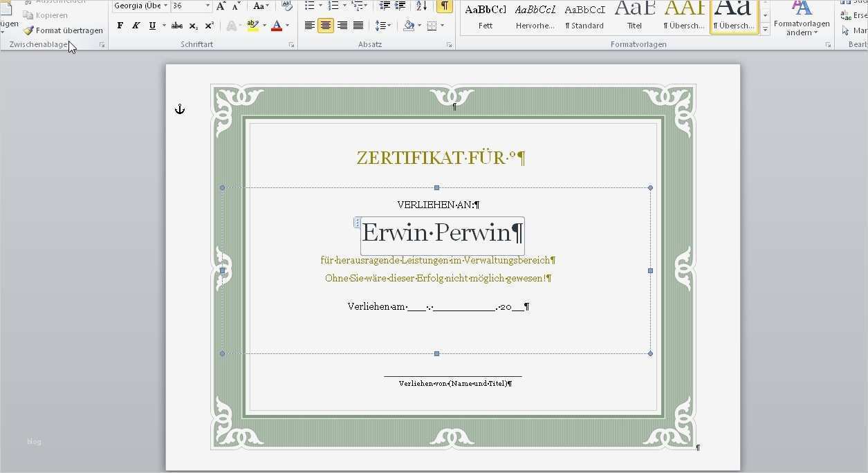This screenshot has height=473, width=868.
Task: Sort paragraphs with the A-Z icon
Action: tap(421, 6)
